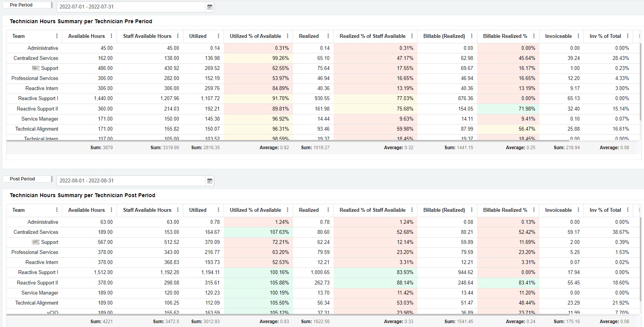Viewport: 644px width, 327px height.
Task: Open Available Hours column menu in Pre Period table
Action: click(112, 36)
